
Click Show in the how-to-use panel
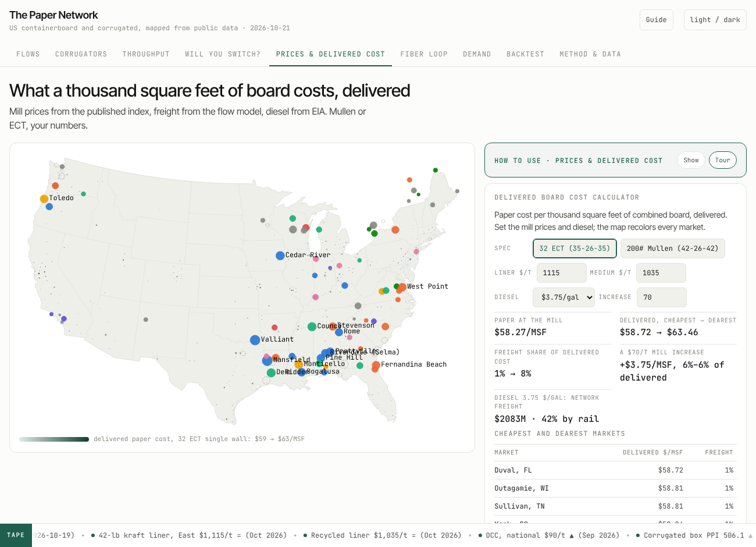click(x=691, y=160)
